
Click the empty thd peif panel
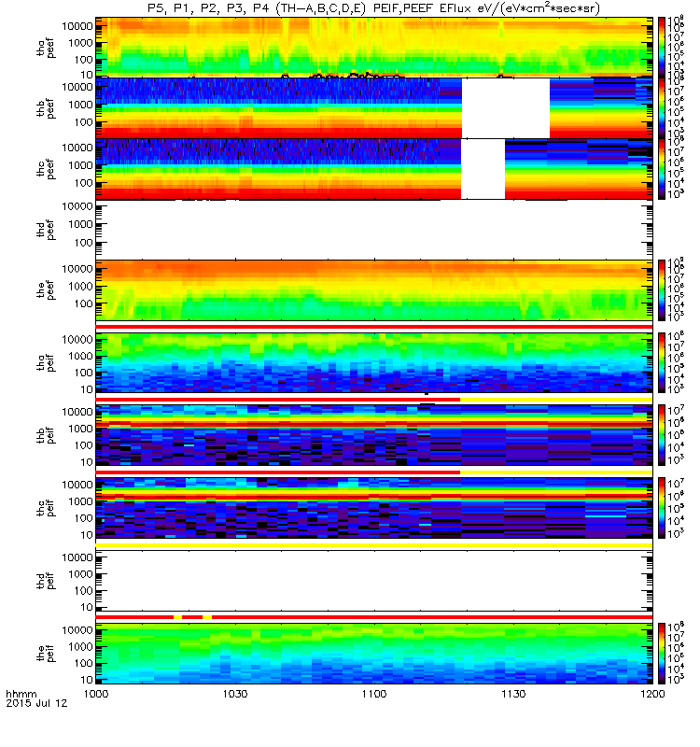tap(374, 581)
